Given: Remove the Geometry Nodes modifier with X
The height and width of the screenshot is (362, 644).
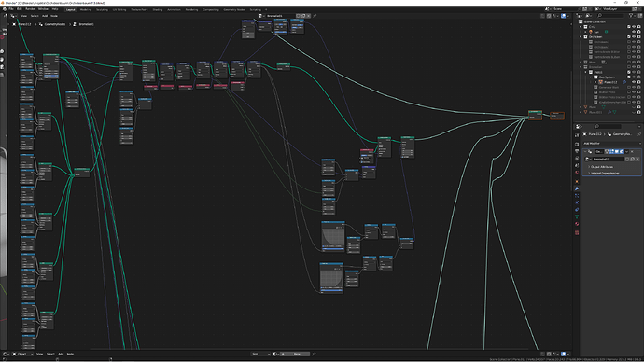Looking at the screenshot, I should tap(632, 151).
